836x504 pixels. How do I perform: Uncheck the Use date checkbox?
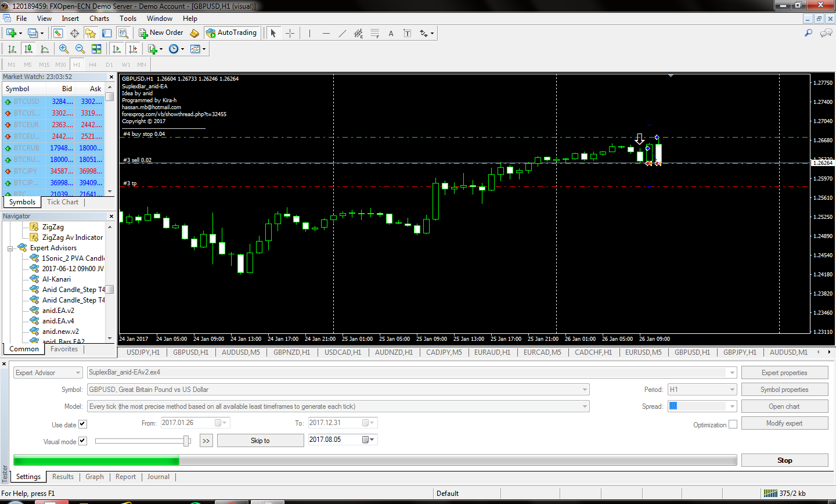(x=82, y=424)
